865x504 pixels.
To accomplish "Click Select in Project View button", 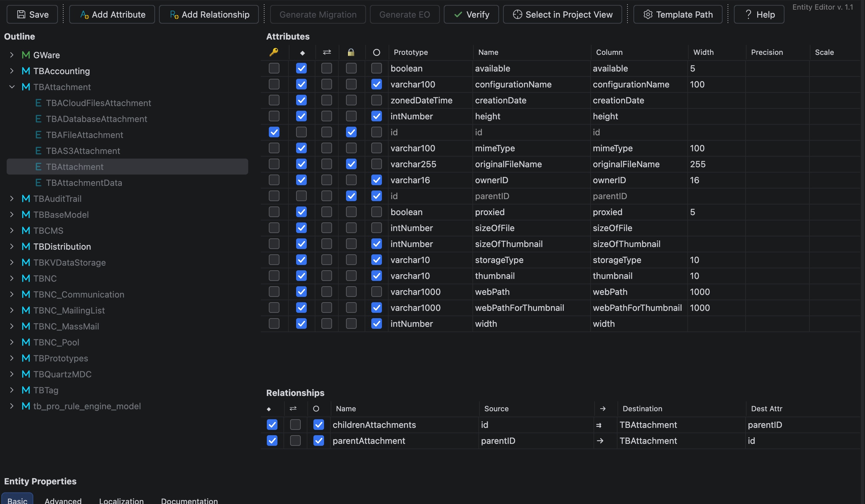I will coord(562,14).
